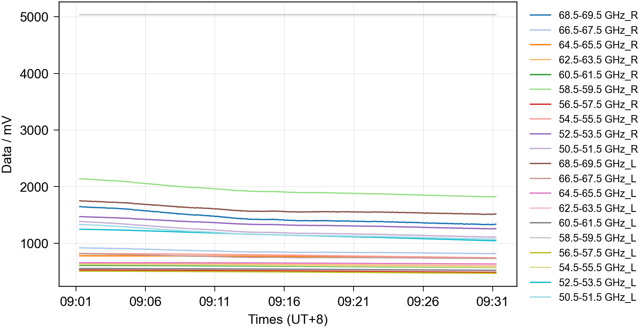Click the 09:16 x-axis tick label
The width and height of the screenshot is (644, 328).
(284, 302)
